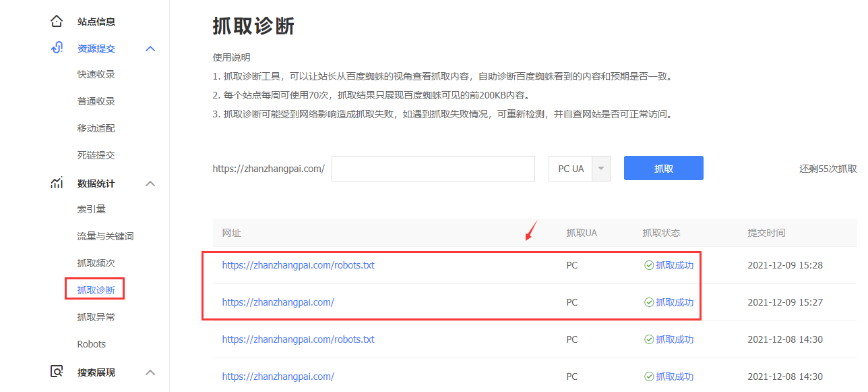868x392 pixels.
Task: Click timestamp 2021-12-09 15:28
Action: pyautogui.click(x=785, y=265)
